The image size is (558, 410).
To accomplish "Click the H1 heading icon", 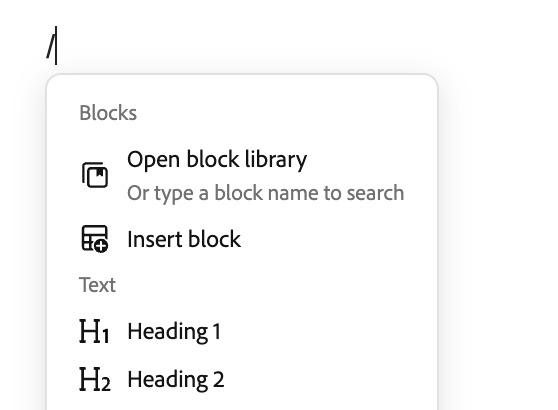I will pos(94,331).
